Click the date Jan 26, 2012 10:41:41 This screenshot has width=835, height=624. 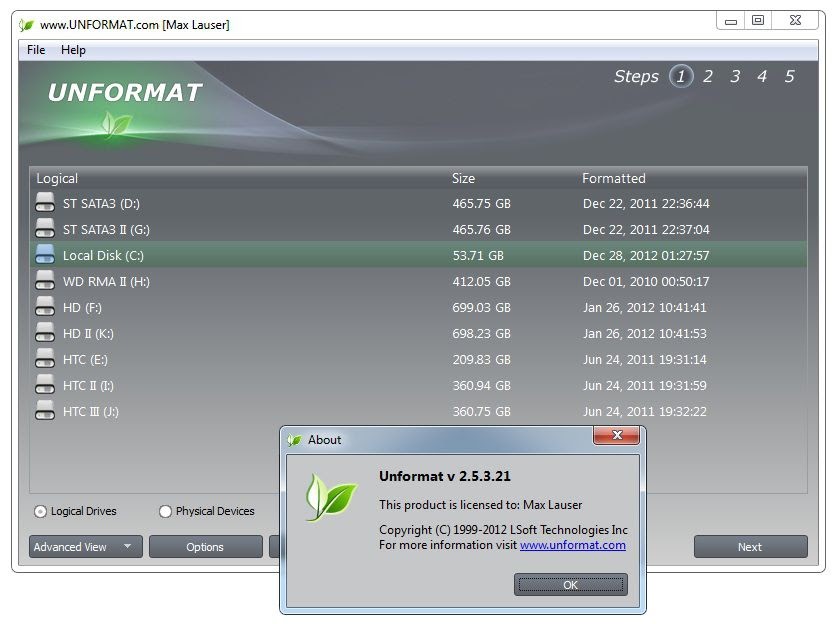[x=644, y=308]
